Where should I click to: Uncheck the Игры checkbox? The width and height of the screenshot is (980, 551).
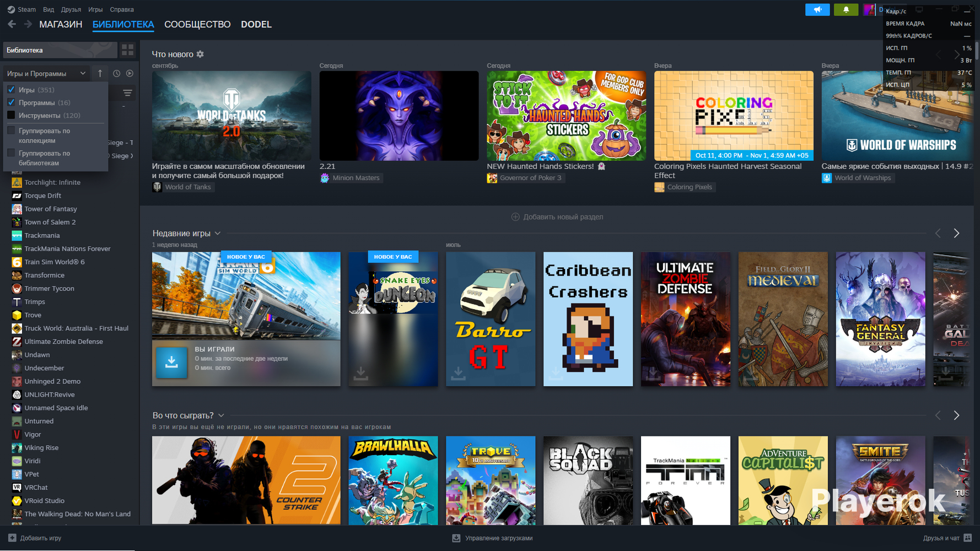click(11, 89)
